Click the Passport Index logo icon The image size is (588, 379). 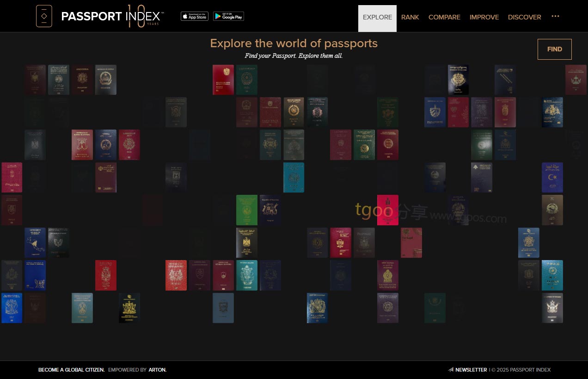tap(44, 16)
